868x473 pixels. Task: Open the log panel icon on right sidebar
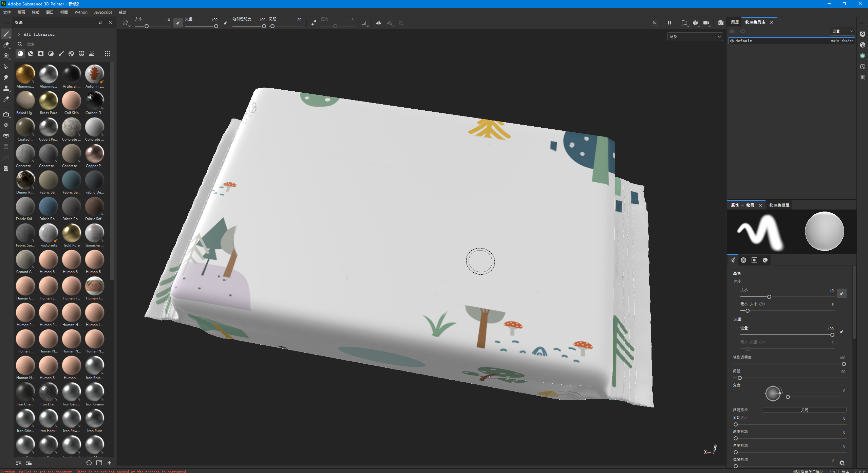[x=862, y=78]
